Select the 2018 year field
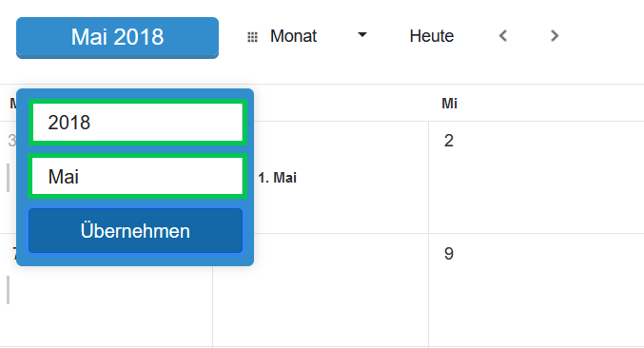The height and width of the screenshot is (348, 644). pyautogui.click(x=137, y=123)
